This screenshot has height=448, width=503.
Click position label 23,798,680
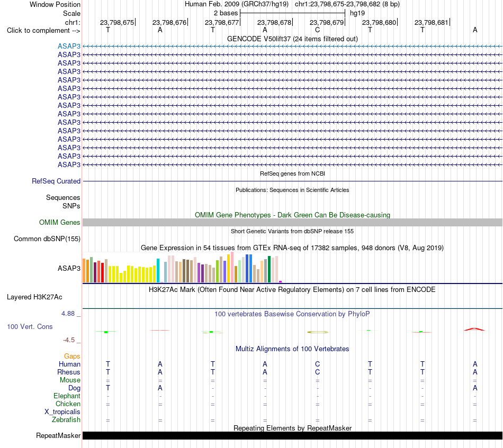coord(379,22)
